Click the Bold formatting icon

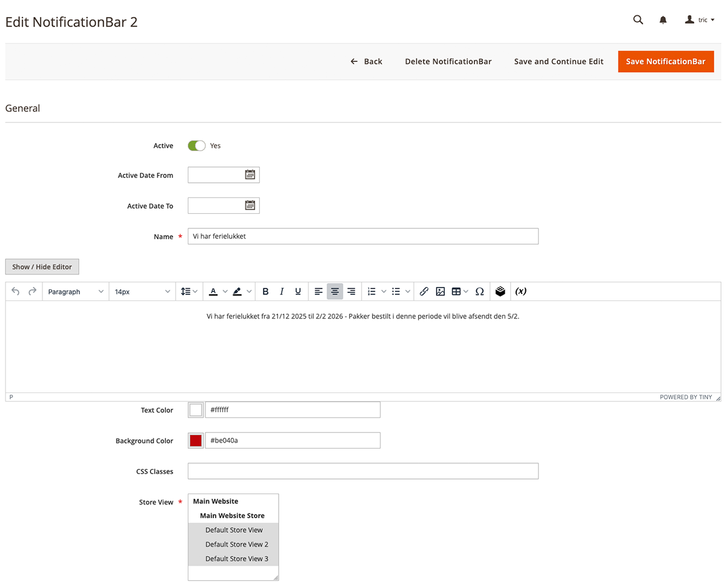[265, 291]
